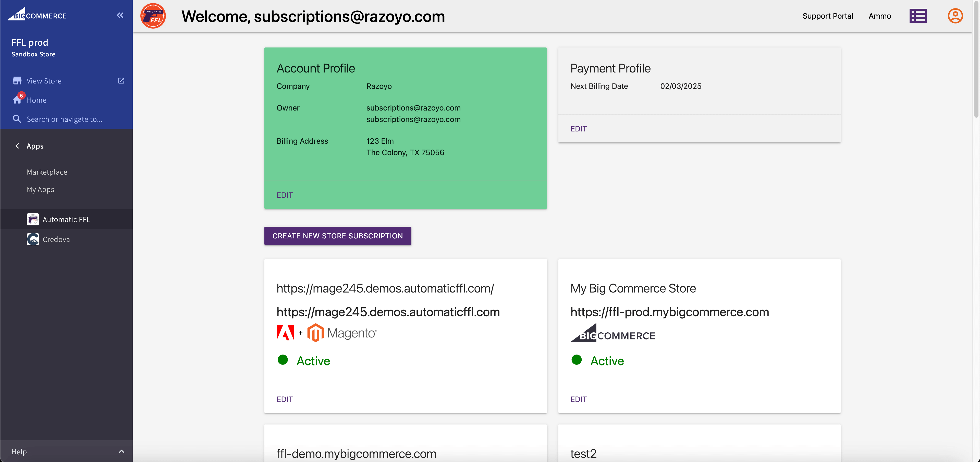The height and width of the screenshot is (462, 980).
Task: Click the Credova app icon in sidebar
Action: [x=33, y=239]
